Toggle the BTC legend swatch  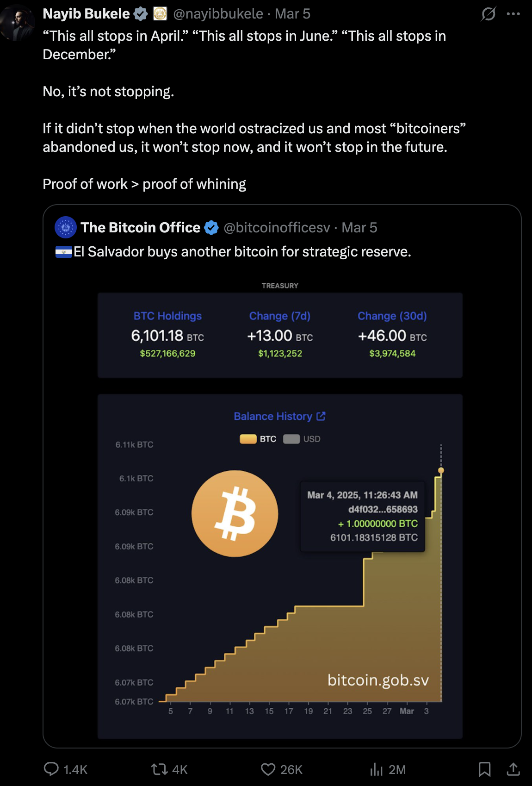point(248,439)
